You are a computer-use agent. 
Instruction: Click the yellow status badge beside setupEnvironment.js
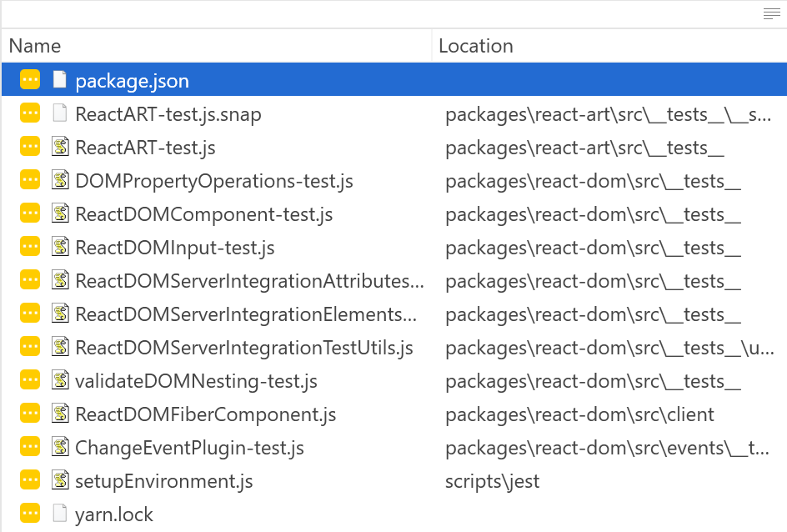tap(30, 480)
